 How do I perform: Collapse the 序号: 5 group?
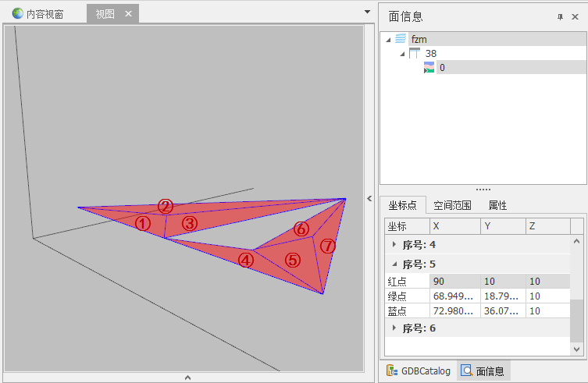(394, 264)
